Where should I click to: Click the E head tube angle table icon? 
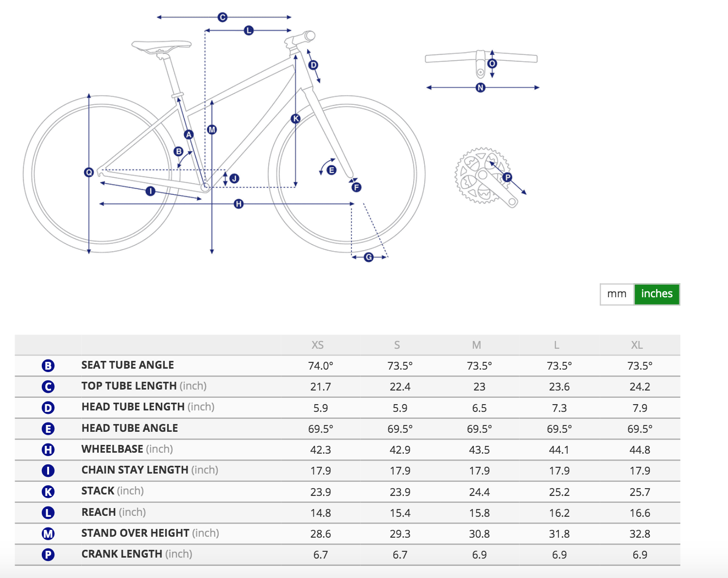click(x=48, y=429)
